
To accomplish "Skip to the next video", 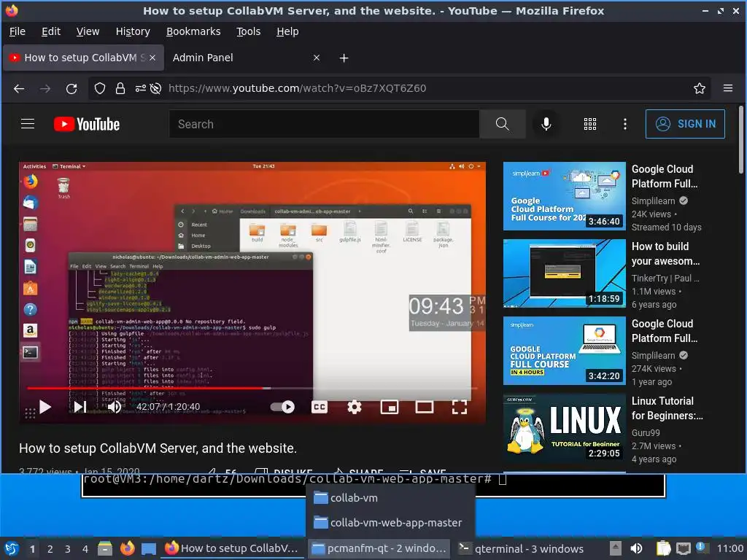I will click(x=80, y=407).
